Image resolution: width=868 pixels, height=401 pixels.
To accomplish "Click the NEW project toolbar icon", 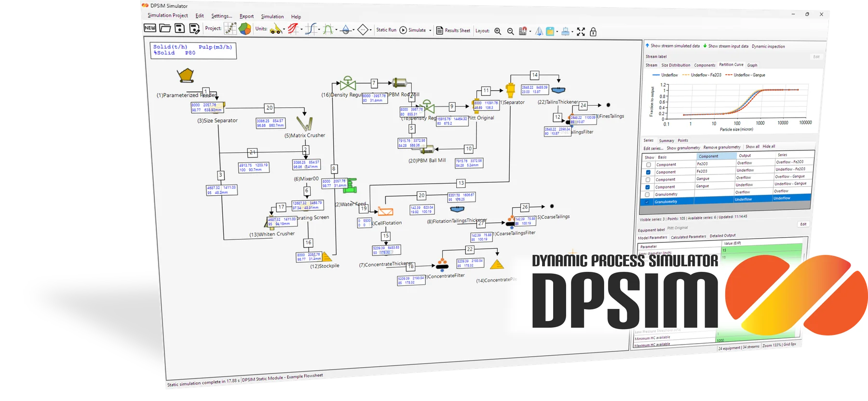I will 150,28.
